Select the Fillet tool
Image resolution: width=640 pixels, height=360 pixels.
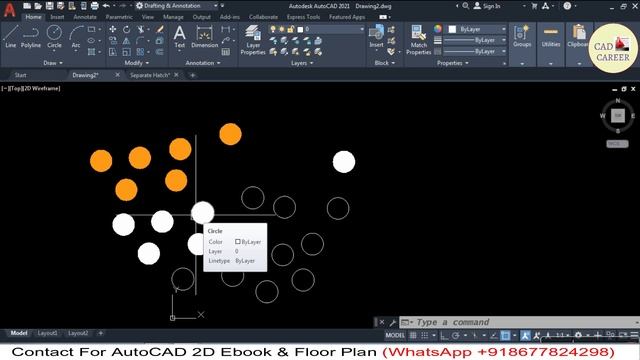[x=140, y=40]
